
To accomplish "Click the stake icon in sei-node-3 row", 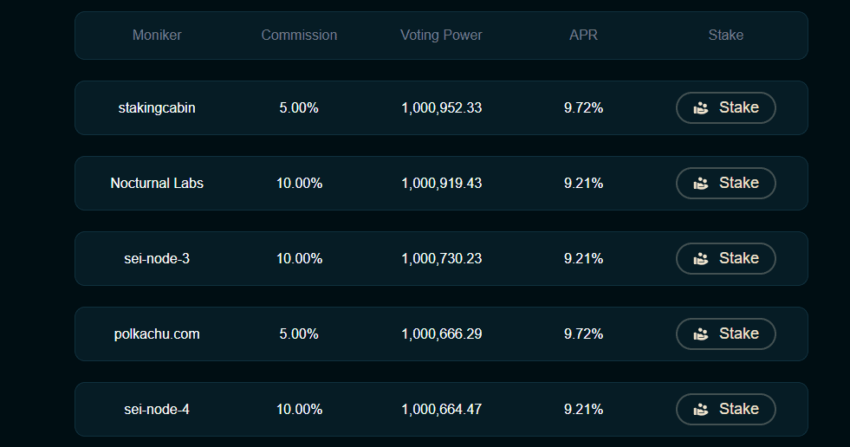I will click(x=700, y=258).
